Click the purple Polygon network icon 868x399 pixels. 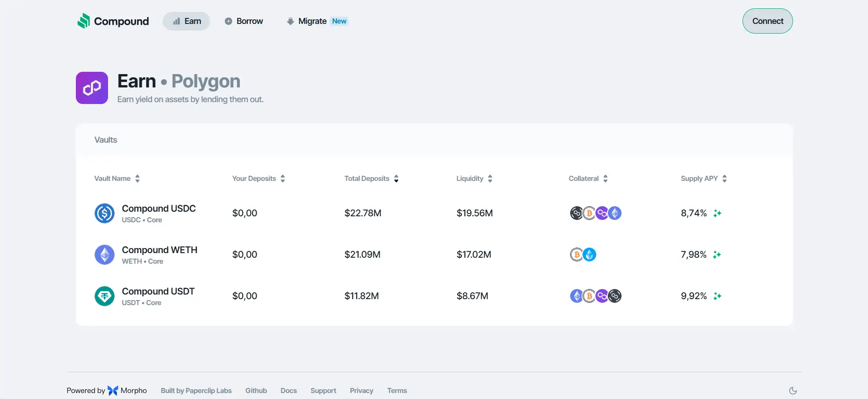click(x=92, y=88)
